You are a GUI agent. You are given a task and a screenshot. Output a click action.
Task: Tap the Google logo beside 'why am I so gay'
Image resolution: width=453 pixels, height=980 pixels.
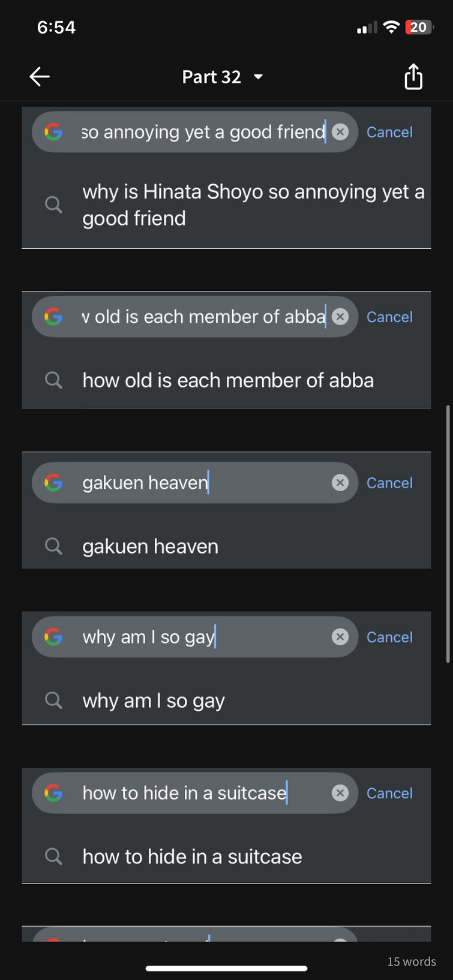pos(53,637)
